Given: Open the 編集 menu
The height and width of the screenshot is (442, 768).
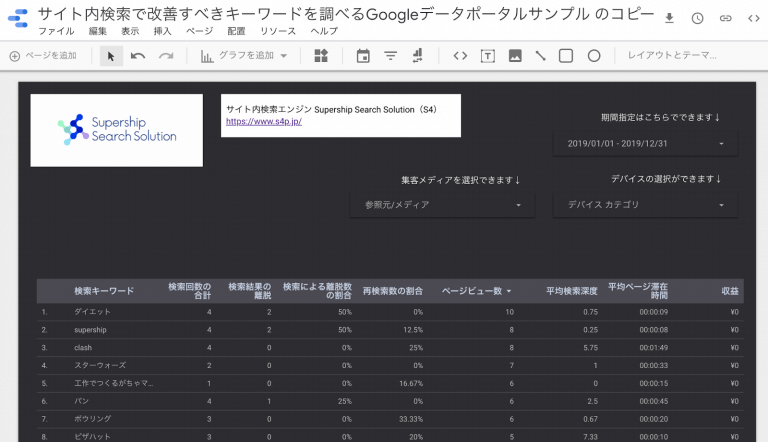Looking at the screenshot, I should (x=97, y=31).
